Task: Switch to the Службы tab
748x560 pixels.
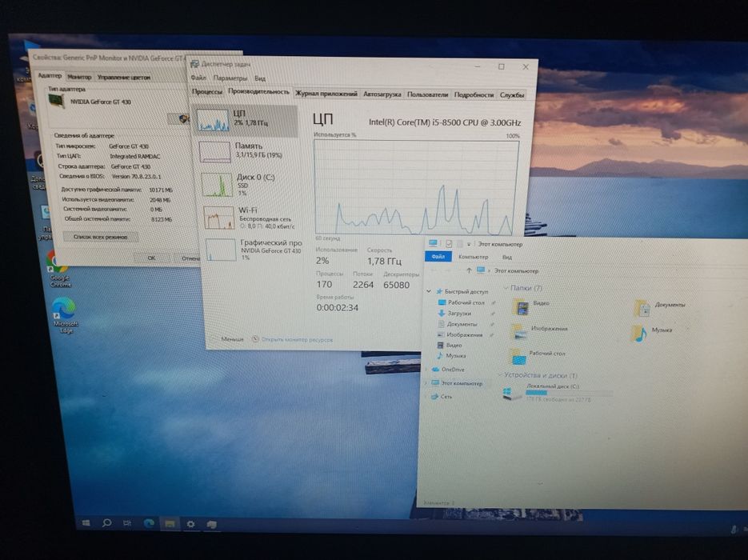Action: [512, 95]
